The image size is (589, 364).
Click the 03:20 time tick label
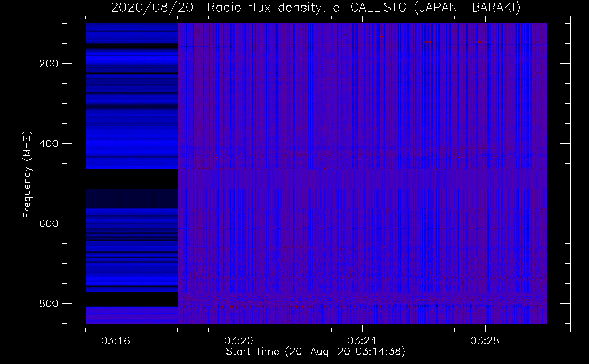pos(239,341)
